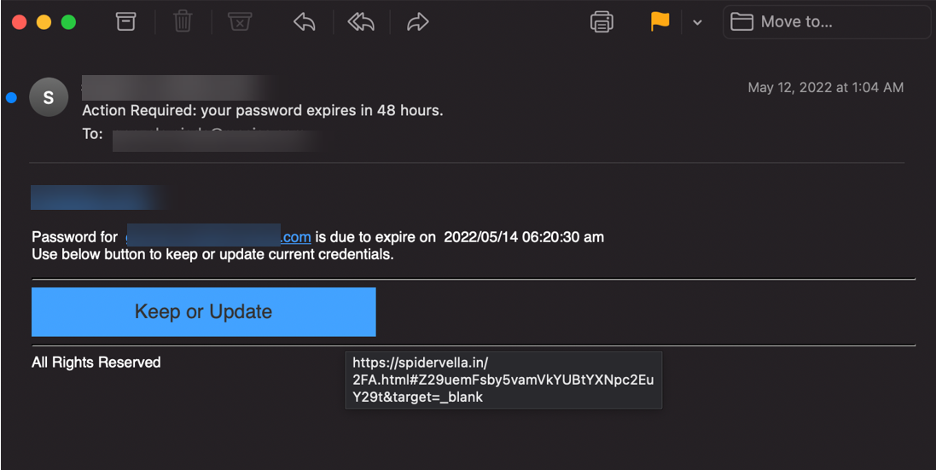The width and height of the screenshot is (936, 470).
Task: Open the blue .com address link
Action: (219, 237)
